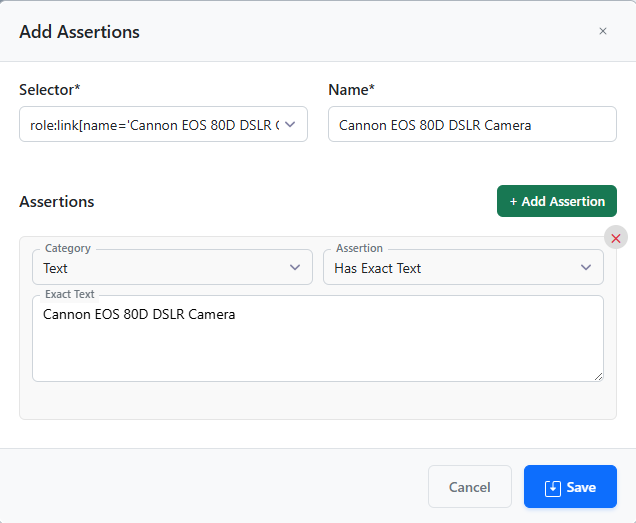Click the chevron arrow in the Assertion field
Viewport: 636px width, 523px height.
click(x=586, y=268)
